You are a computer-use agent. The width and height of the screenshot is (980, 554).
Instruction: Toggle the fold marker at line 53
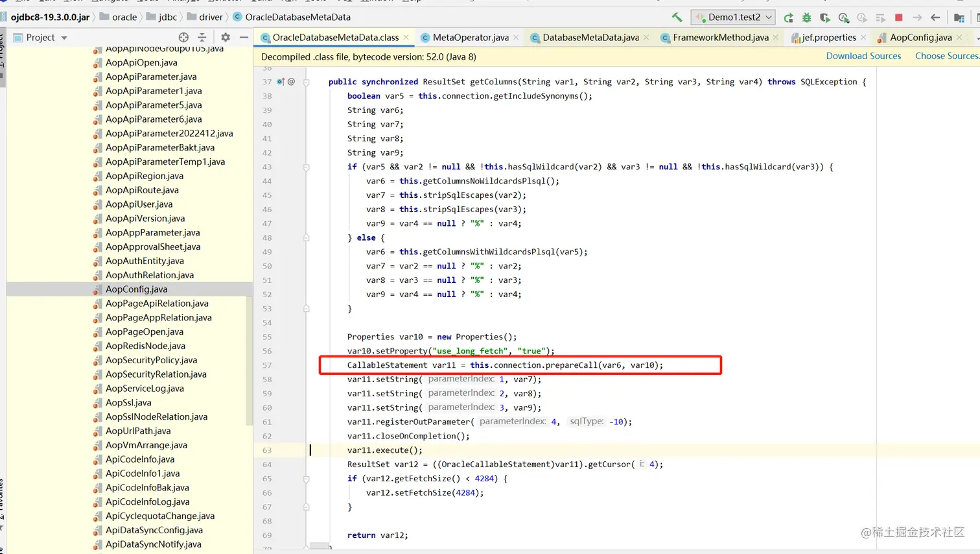point(307,309)
